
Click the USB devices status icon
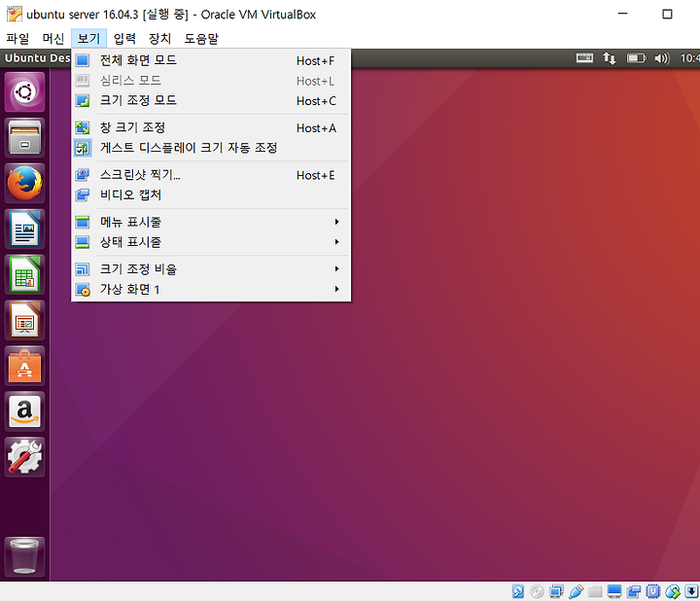(x=576, y=591)
